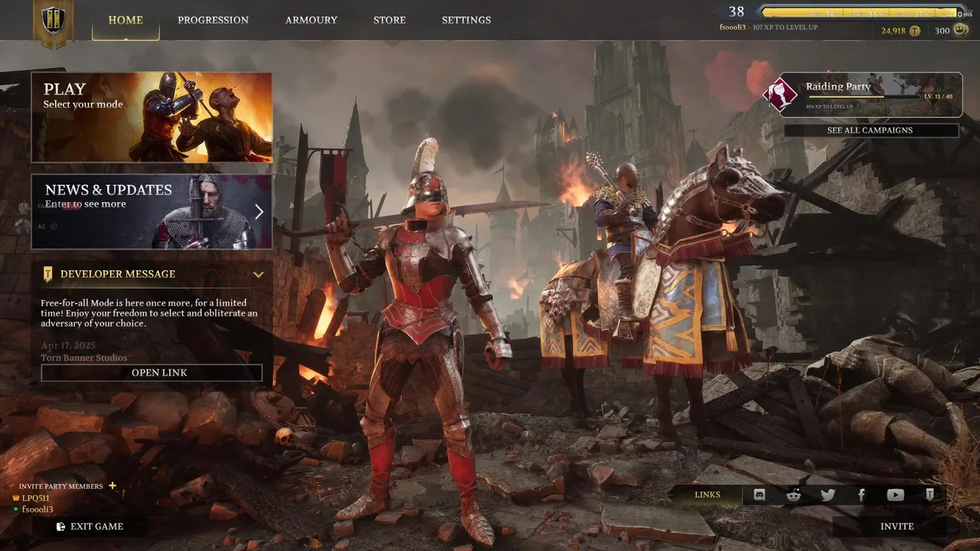Image resolution: width=980 pixels, height=551 pixels.
Task: Open the Discord link icon
Action: 759,495
